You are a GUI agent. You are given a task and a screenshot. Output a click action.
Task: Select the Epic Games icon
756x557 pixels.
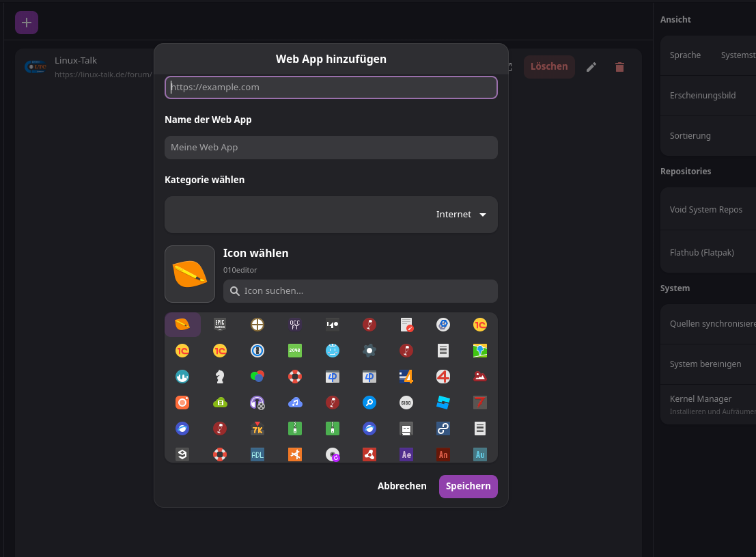point(220,325)
